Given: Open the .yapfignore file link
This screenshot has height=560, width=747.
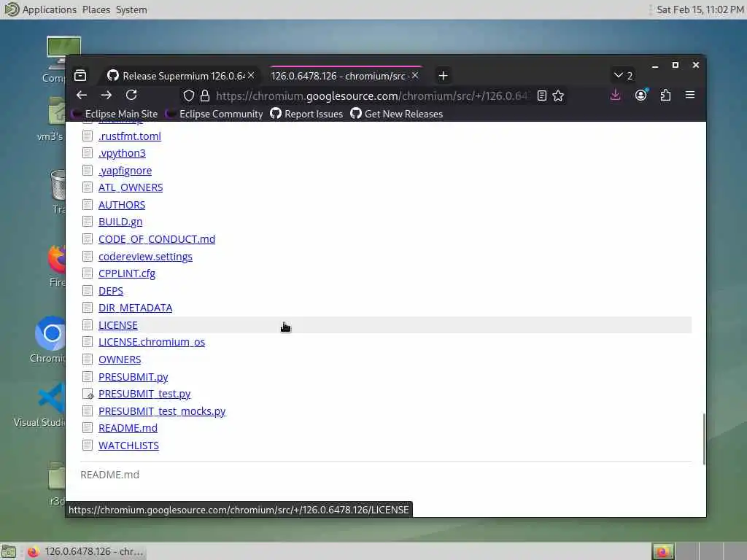Looking at the screenshot, I should click(125, 171).
